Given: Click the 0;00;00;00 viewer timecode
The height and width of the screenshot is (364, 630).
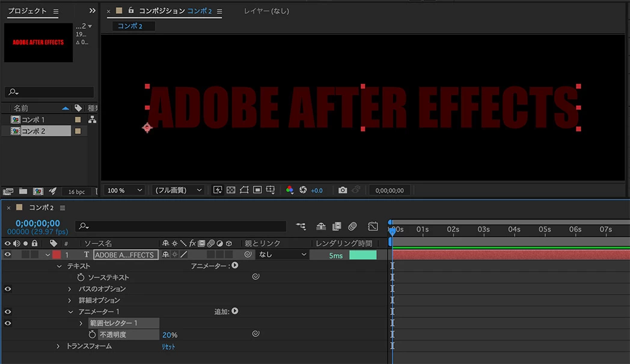Looking at the screenshot, I should click(390, 190).
